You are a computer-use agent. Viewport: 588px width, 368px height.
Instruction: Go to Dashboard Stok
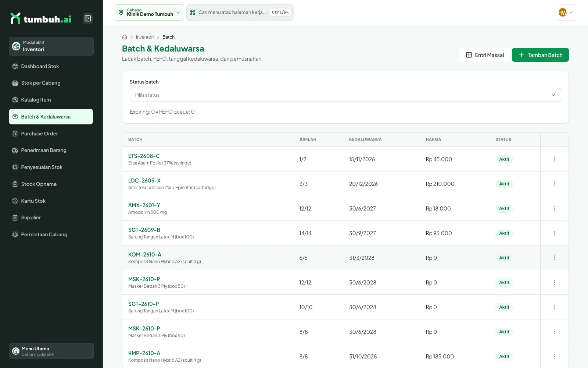(x=51, y=66)
